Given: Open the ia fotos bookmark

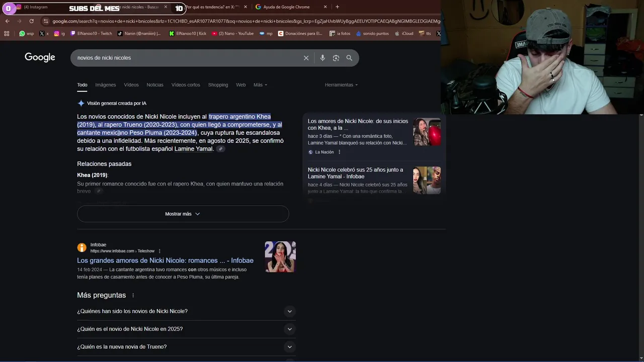Looking at the screenshot, I should 340,34.
